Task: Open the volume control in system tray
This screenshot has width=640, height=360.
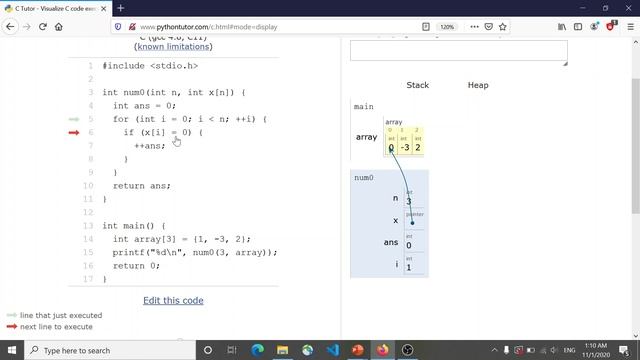Action: pyautogui.click(x=554, y=350)
